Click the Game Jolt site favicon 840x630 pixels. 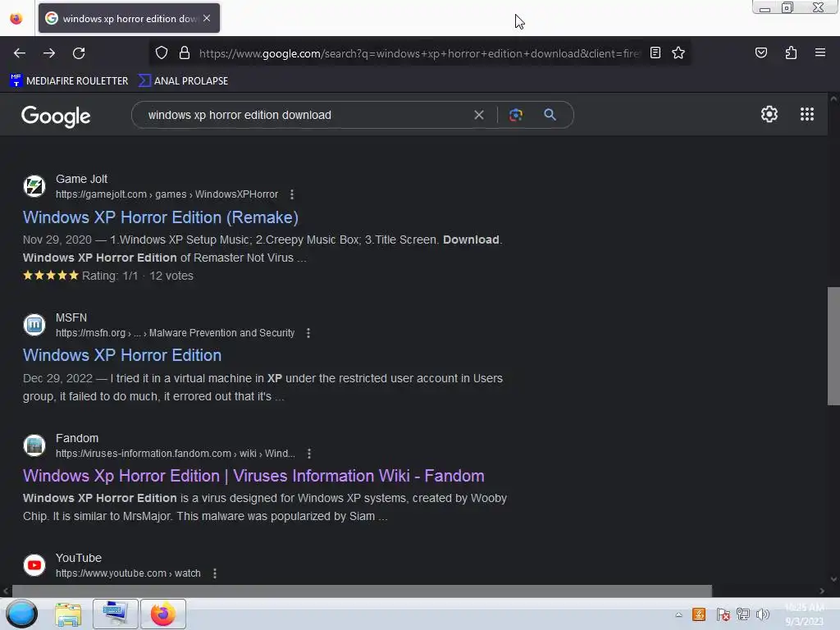coord(34,186)
